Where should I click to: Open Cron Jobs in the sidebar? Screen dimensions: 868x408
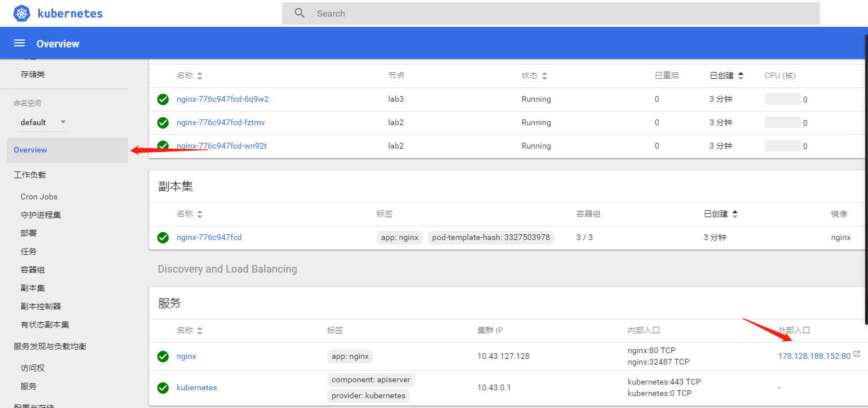39,197
